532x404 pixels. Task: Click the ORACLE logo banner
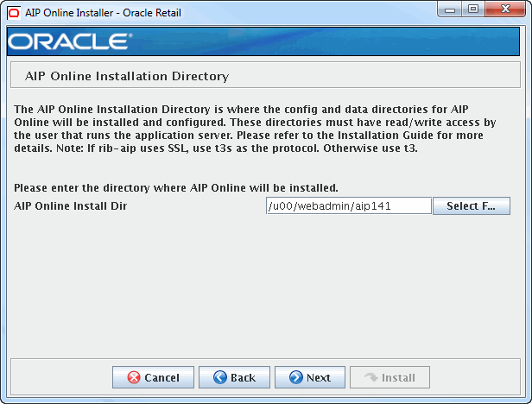tap(263, 41)
